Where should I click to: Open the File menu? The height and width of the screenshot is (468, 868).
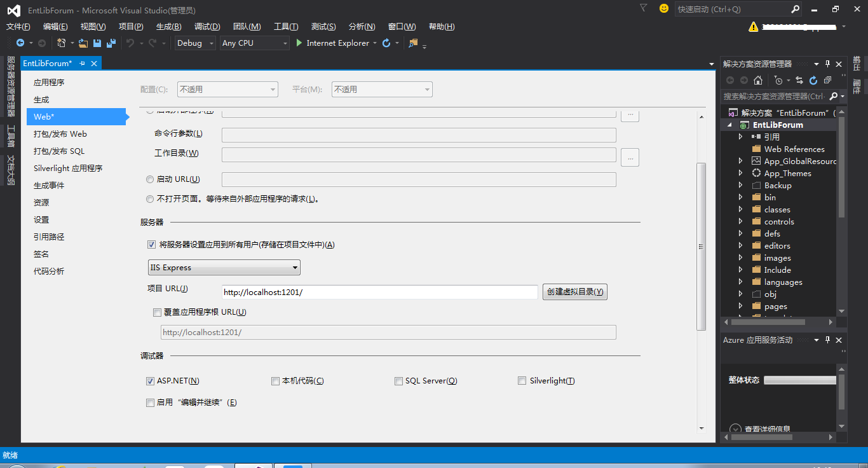pyautogui.click(x=18, y=27)
